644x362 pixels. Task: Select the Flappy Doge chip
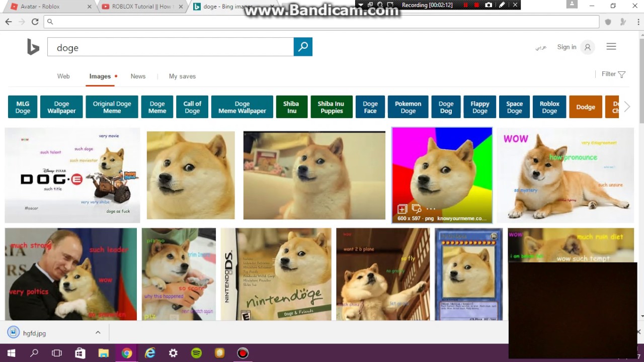point(480,107)
